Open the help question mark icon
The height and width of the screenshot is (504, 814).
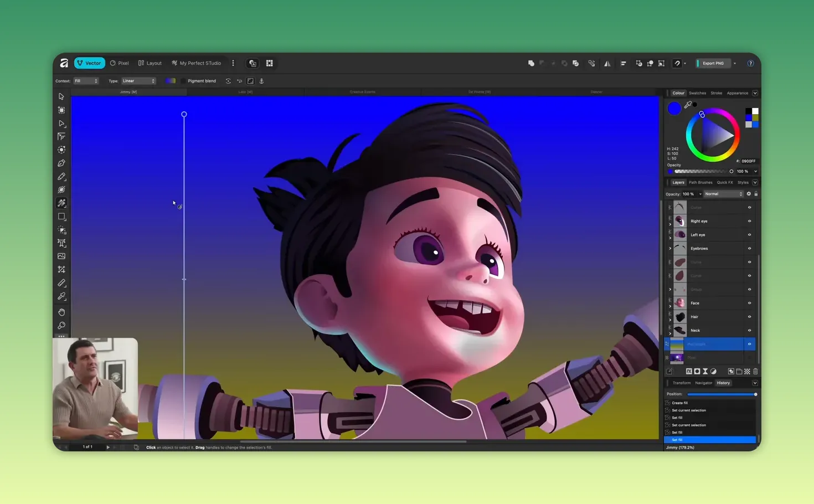[750, 63]
